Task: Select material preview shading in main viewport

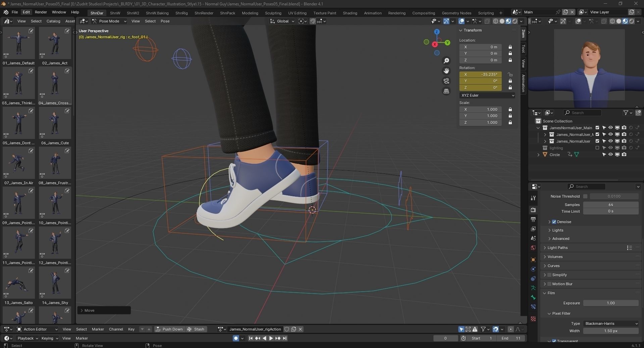Action: click(508, 21)
